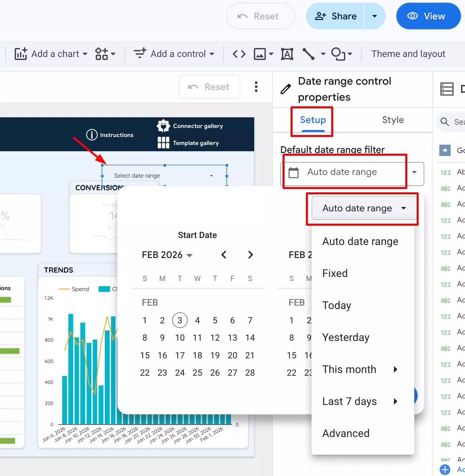
Task: Go to the previous month
Action: click(224, 255)
